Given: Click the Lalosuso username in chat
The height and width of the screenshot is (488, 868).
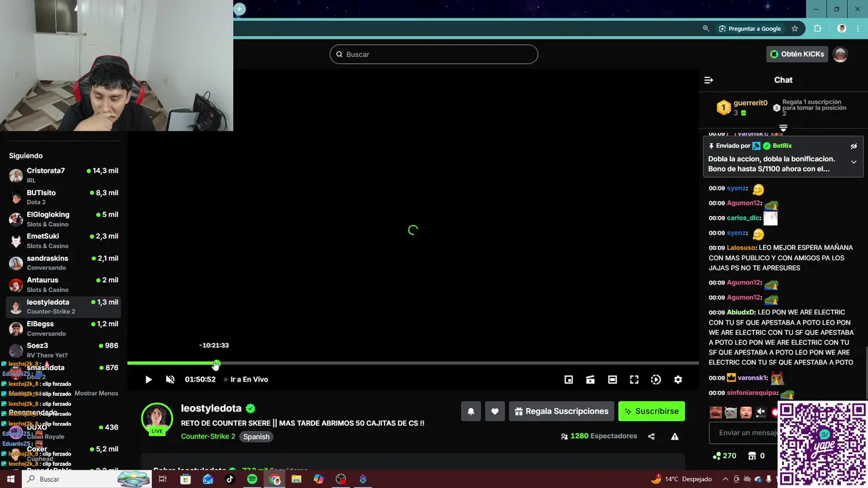Looking at the screenshot, I should tap(741, 248).
